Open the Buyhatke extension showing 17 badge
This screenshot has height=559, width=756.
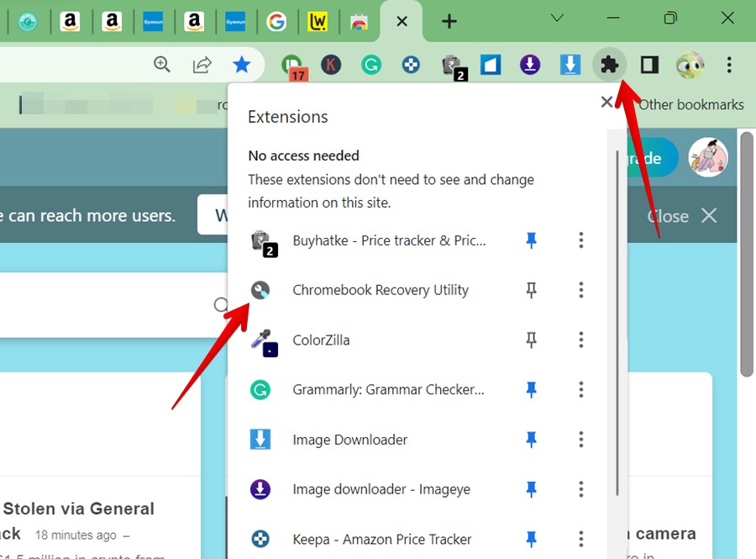[x=290, y=65]
